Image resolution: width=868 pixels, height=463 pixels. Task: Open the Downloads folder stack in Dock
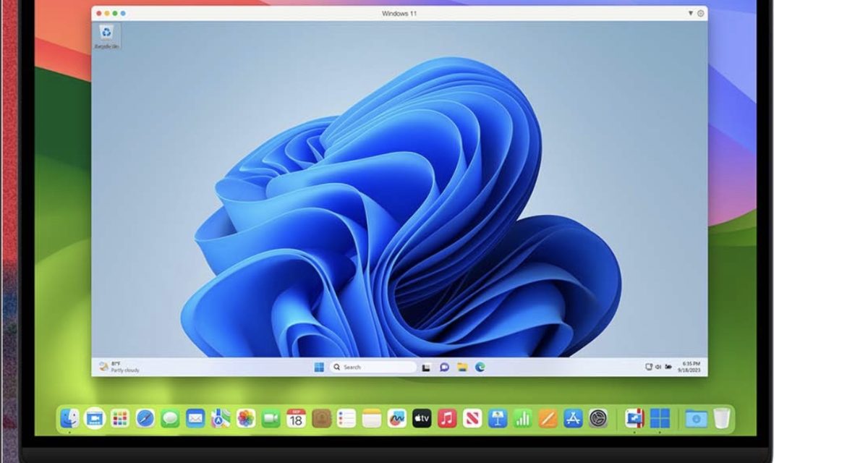click(696, 418)
